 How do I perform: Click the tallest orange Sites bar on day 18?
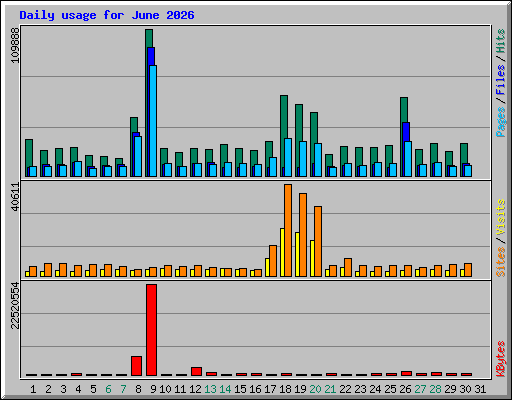(x=288, y=230)
